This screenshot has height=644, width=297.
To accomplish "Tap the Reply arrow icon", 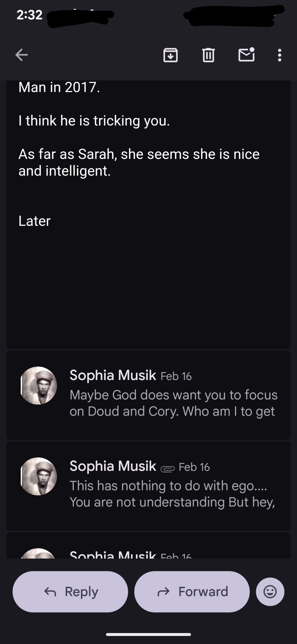I will tap(50, 592).
